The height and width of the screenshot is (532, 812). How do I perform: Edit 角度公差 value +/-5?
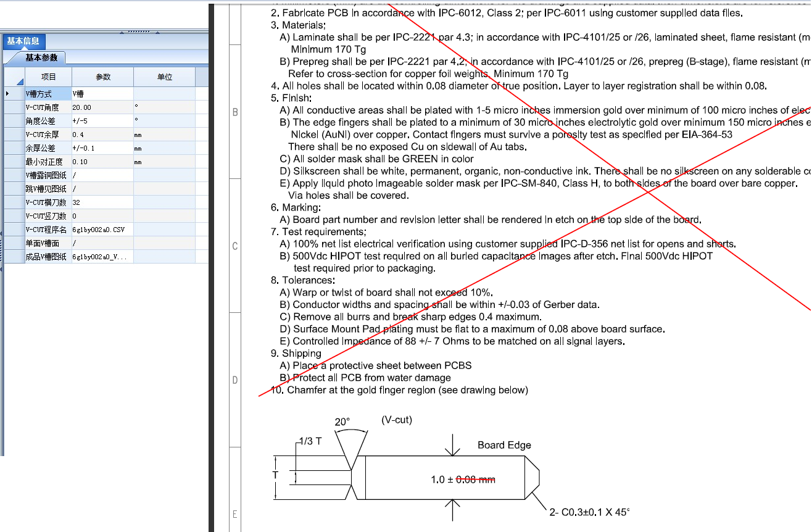[x=102, y=121]
